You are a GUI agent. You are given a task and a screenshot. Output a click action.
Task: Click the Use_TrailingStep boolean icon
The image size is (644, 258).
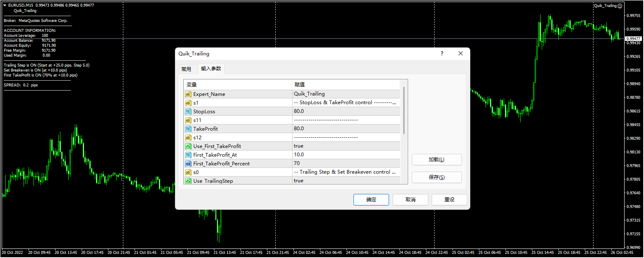pos(188,181)
